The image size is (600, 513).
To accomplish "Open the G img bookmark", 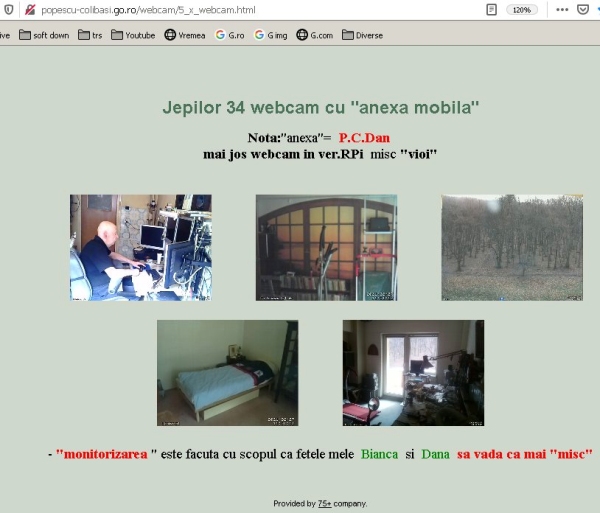I will 270,35.
